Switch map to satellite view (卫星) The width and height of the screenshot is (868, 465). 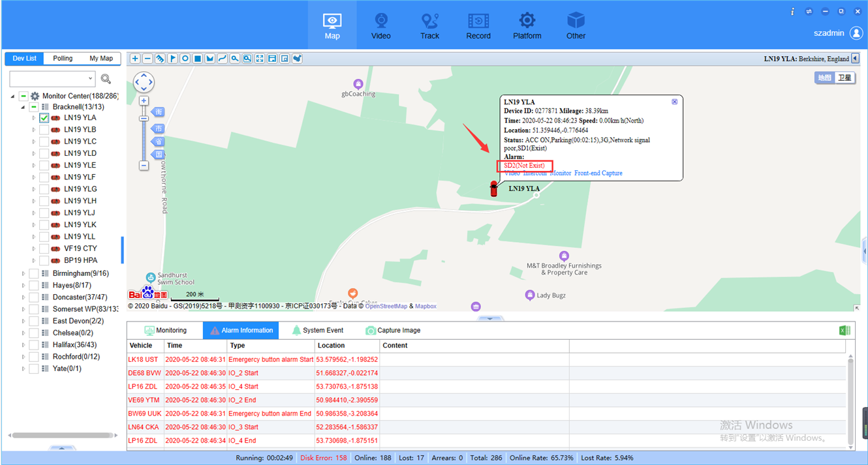click(845, 78)
